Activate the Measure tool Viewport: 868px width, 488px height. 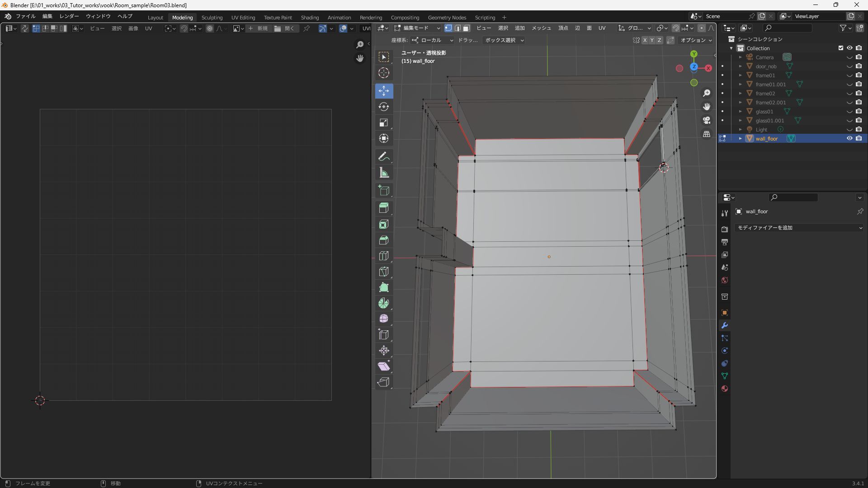(x=384, y=172)
